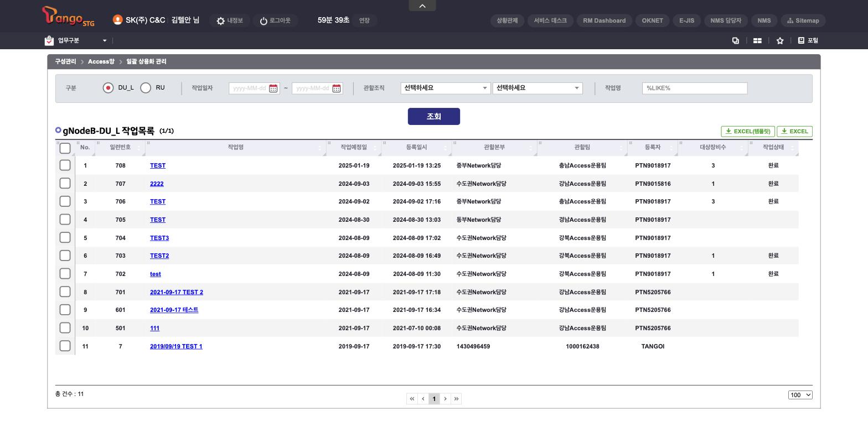Open the 서비스 데스크 menu
This screenshot has width=868, height=427.
pyautogui.click(x=550, y=20)
